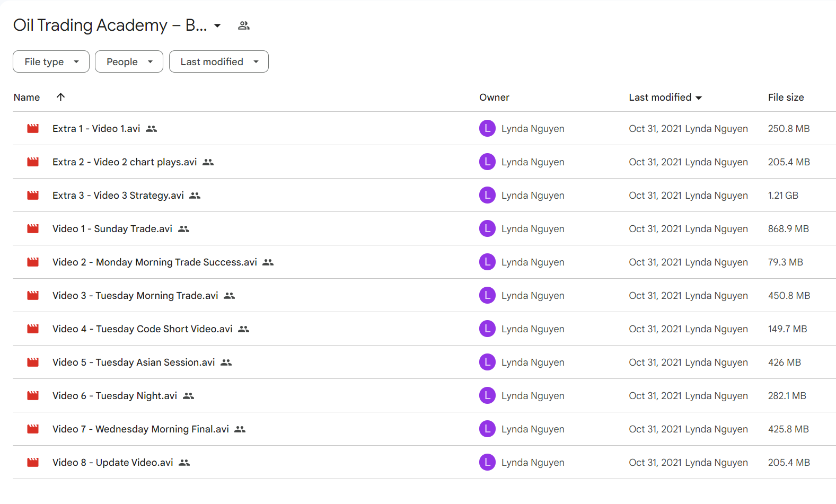The width and height of the screenshot is (836, 504).
Task: Click video icon for Video 4 Tuesday Code Short
Action: click(33, 329)
